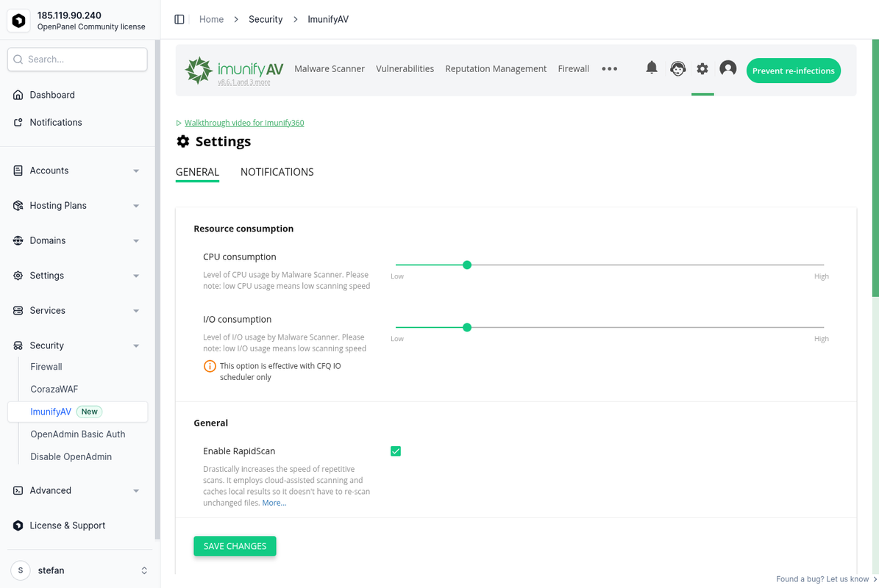Open OpenAdmin Basic Auth item

[x=78, y=434]
